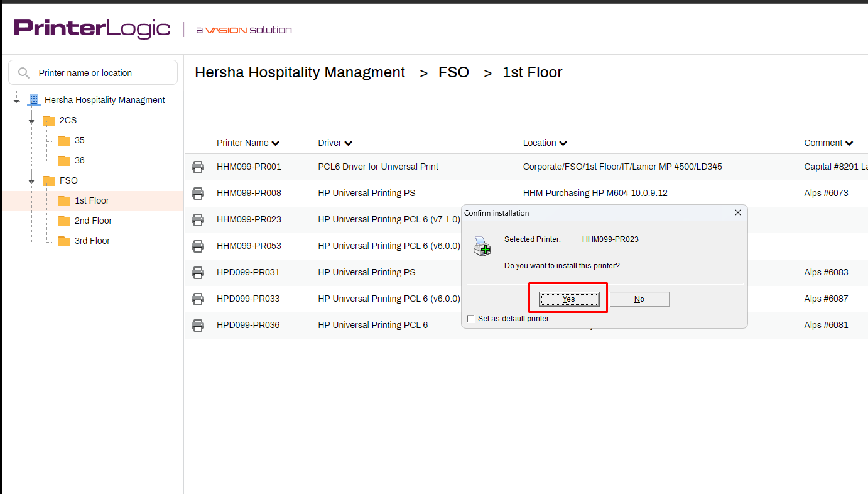Select 3rd Floor tree item
Screen dimensions: 868x494
point(92,241)
